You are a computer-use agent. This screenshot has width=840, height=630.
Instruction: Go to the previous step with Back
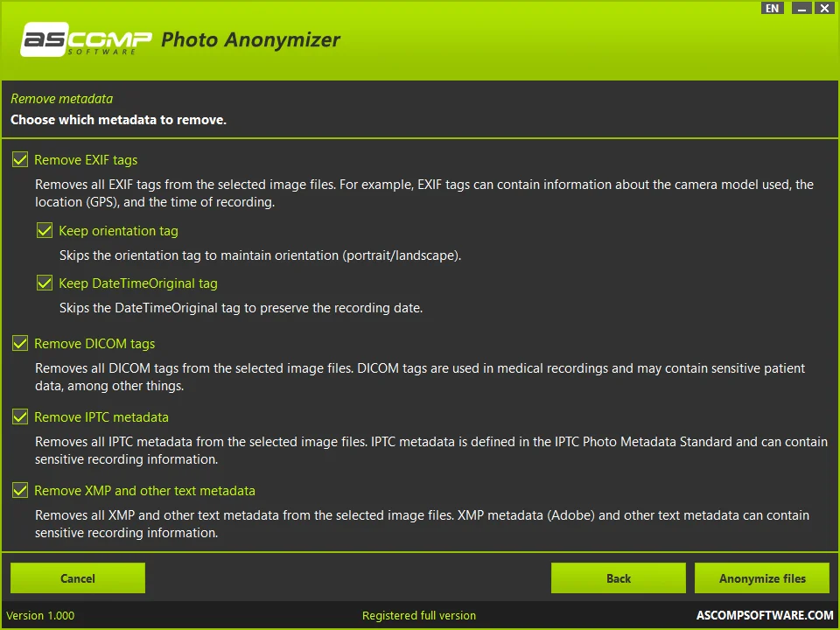619,578
